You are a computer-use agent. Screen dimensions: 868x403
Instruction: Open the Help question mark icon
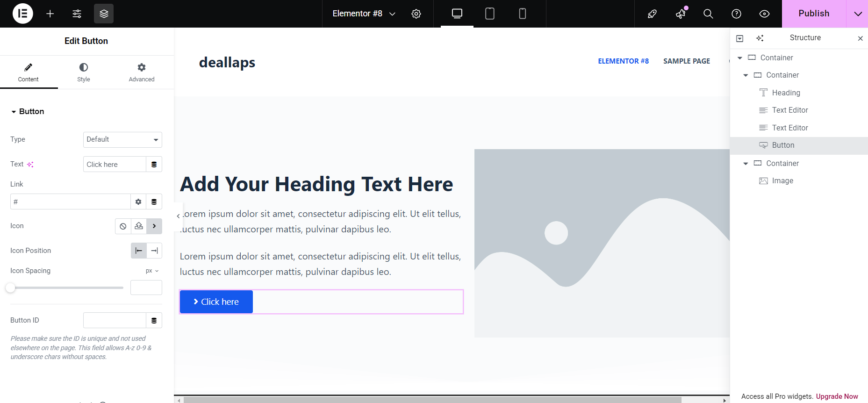tap(736, 14)
